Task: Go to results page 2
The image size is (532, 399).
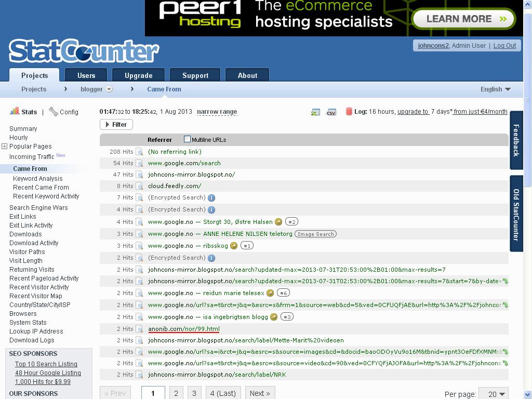Action: tap(176, 393)
